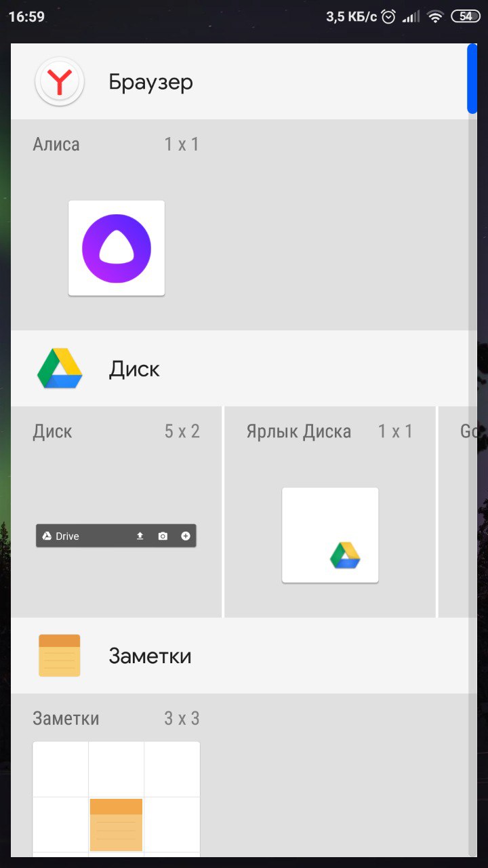This screenshot has height=868, width=488.
Task: Tap the Диск widget label above Drive bar
Action: (52, 432)
